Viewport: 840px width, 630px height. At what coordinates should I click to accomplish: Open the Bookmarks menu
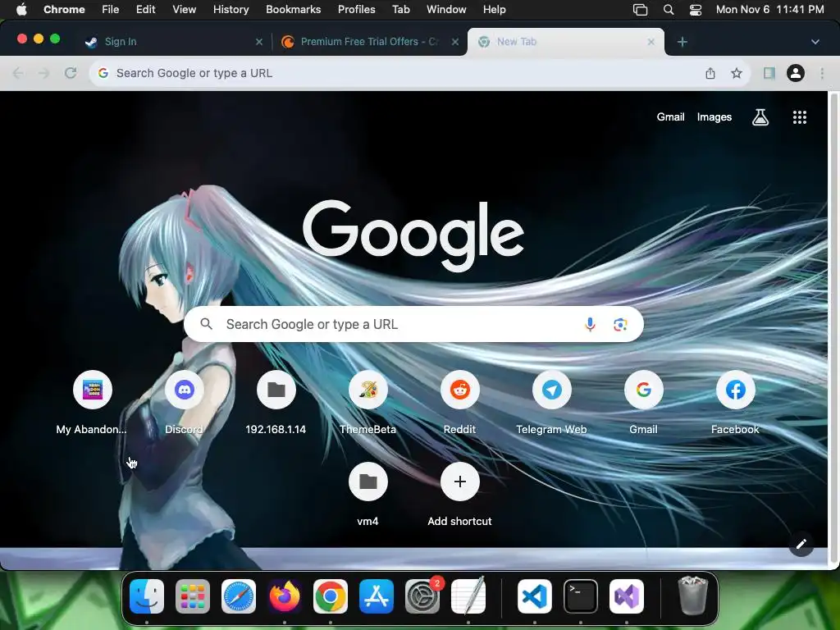coord(294,10)
